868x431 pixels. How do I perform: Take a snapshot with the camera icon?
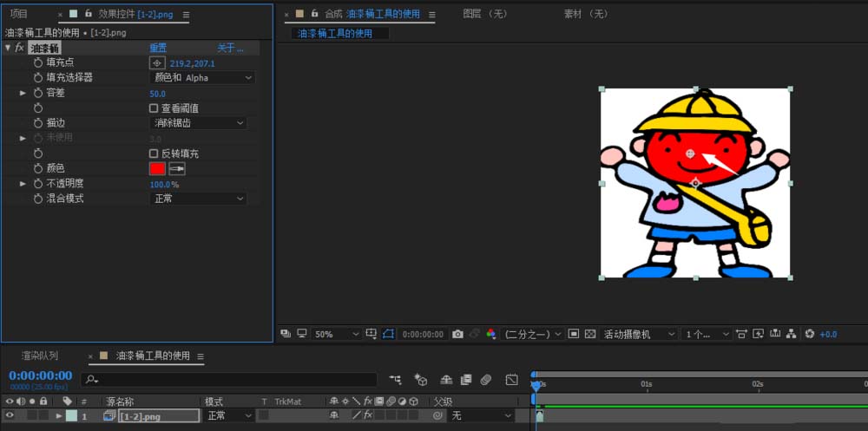pos(457,334)
